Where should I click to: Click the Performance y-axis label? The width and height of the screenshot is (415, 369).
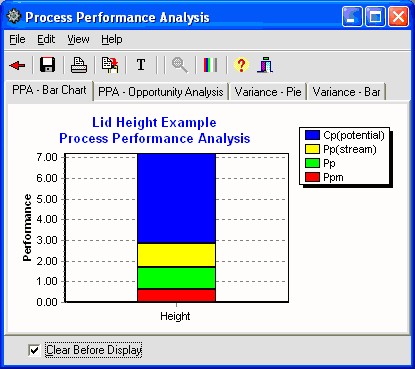click(x=27, y=228)
